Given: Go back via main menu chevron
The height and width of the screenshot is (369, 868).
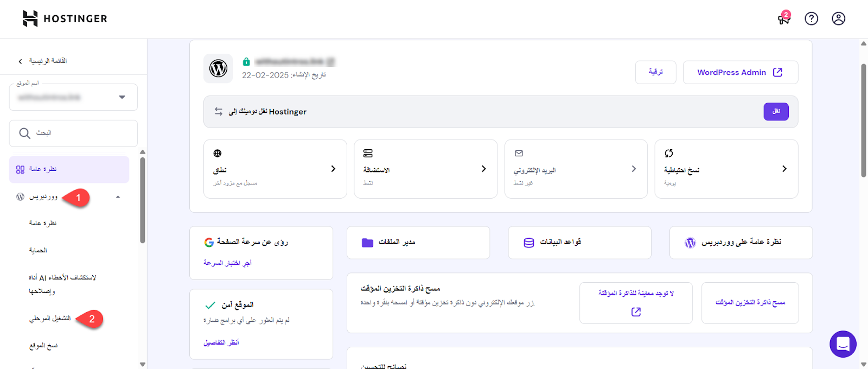Looking at the screenshot, I should (x=20, y=61).
